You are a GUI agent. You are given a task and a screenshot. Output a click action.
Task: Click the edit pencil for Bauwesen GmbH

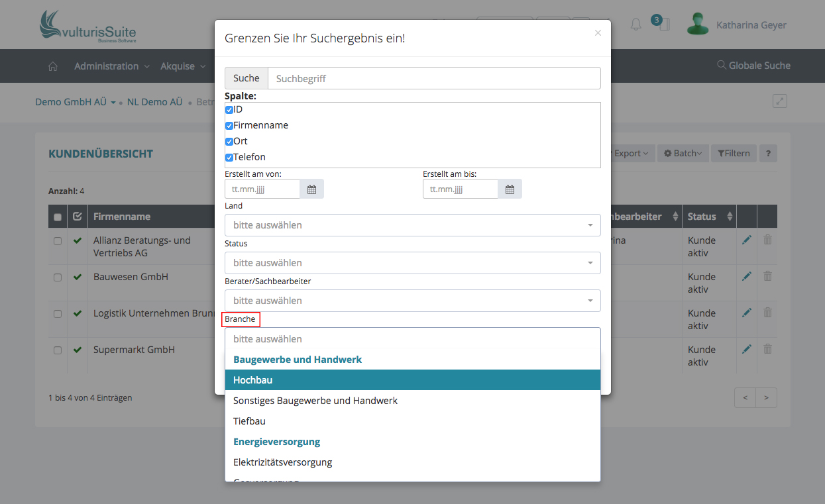(x=747, y=276)
